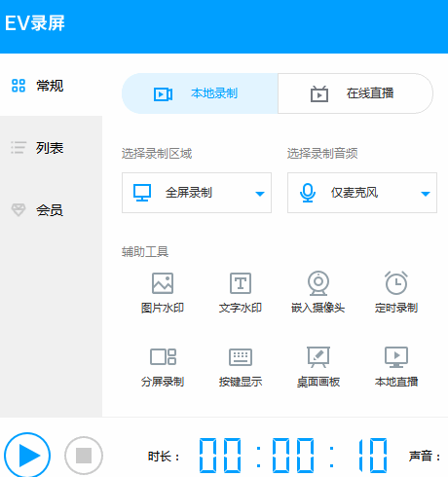448x477 pixels.
Task: Open the 图片水印 image watermark tool
Action: point(163,293)
